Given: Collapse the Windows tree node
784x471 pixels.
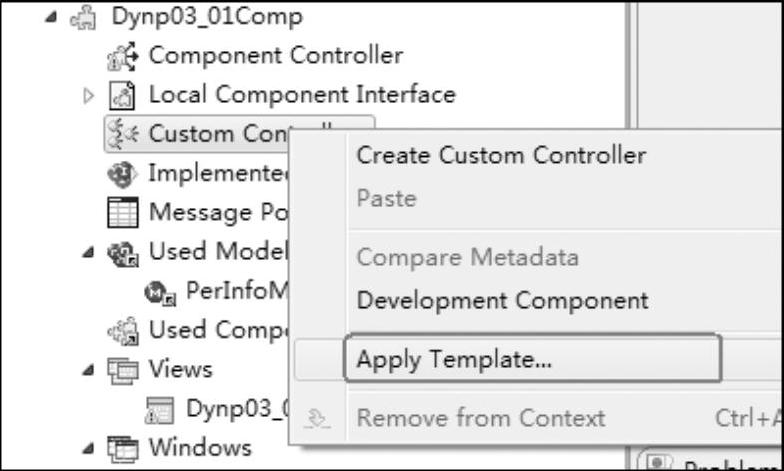Looking at the screenshot, I should pyautogui.click(x=88, y=448).
